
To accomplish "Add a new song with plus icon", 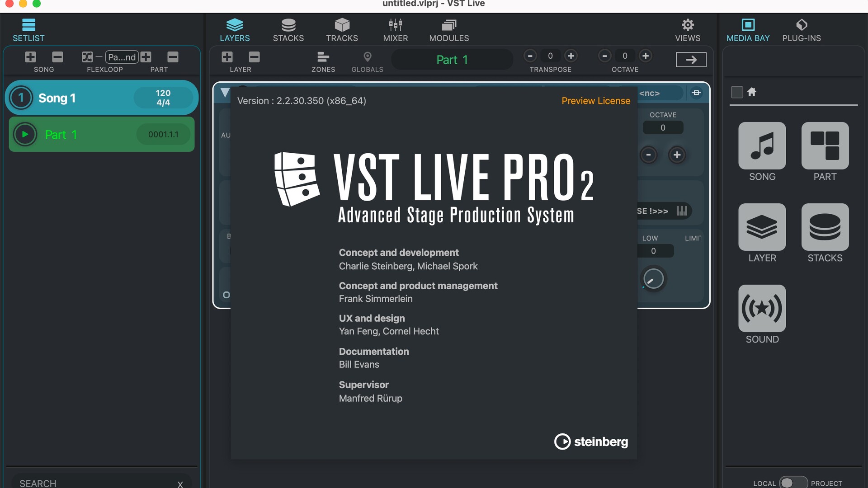I will pos(30,57).
